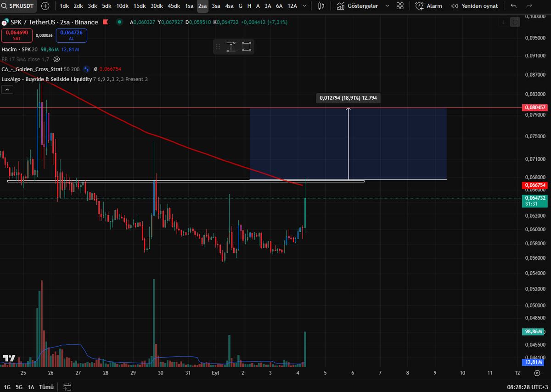Select the 5dk timeframe
Screen dimensions: 551x392
[107, 6]
